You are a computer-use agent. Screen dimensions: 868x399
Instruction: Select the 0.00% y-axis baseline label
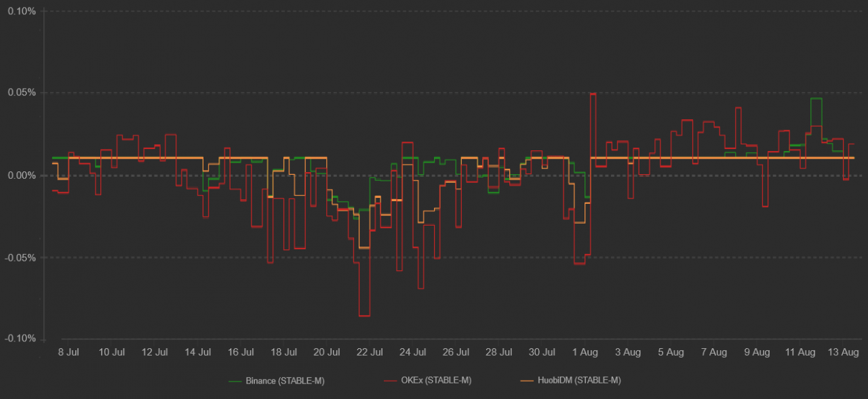(22, 175)
